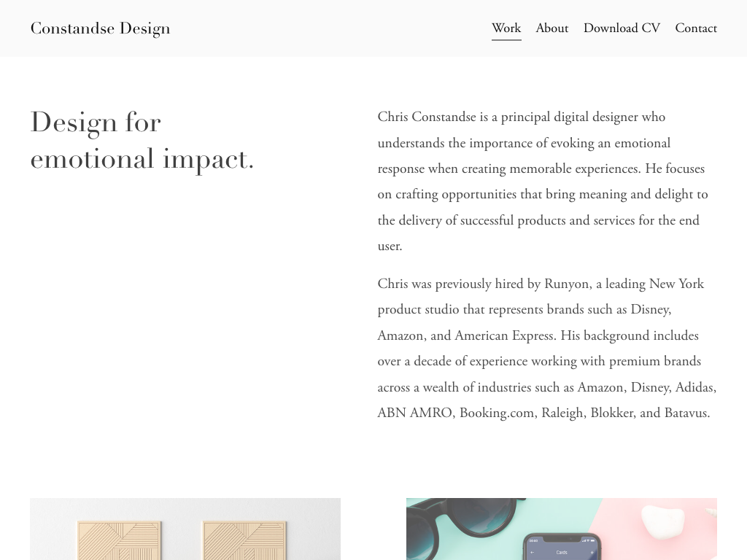Click the Cards title on the phone mockup
The width and height of the screenshot is (747, 560).
(562, 553)
